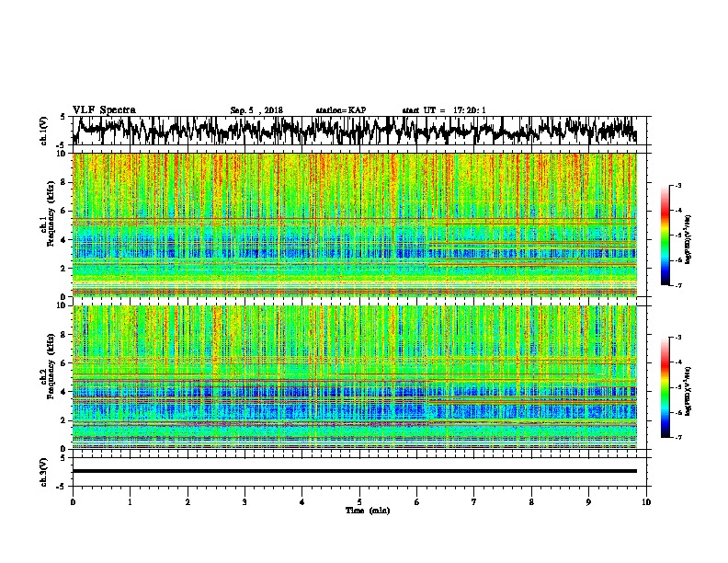The image size is (728, 563).
Task: Click the "-7" tick on ch.1 colorbar
Action: 678,285
